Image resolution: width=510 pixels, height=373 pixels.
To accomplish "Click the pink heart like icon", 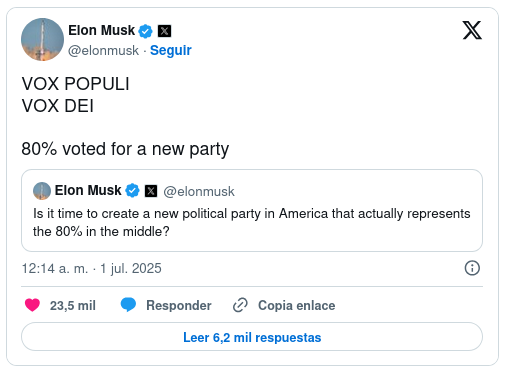I will click(32, 305).
